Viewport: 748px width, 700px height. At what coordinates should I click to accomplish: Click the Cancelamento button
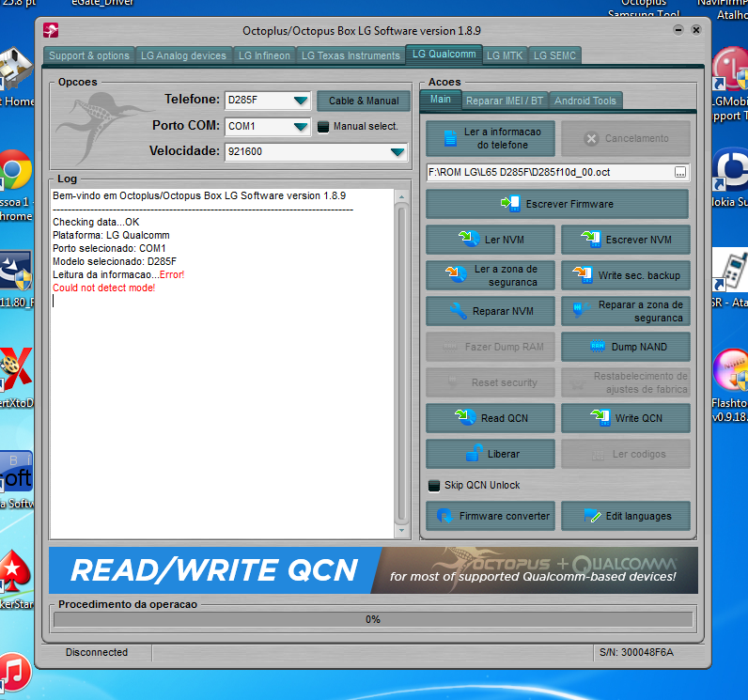pyautogui.click(x=626, y=138)
